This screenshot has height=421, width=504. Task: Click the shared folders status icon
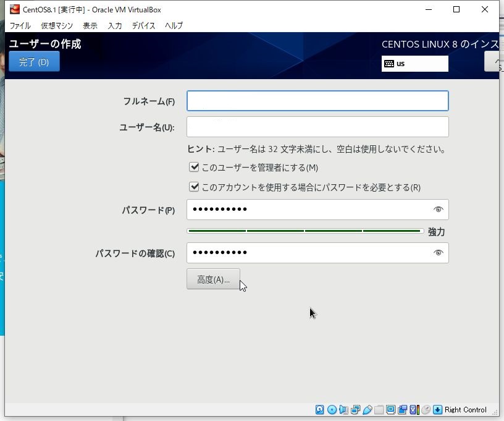379,409
